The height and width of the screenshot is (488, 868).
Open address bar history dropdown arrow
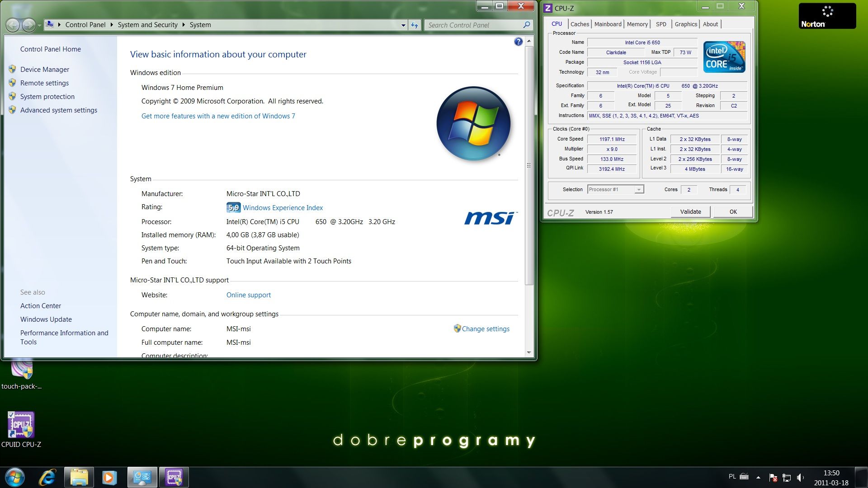point(403,25)
